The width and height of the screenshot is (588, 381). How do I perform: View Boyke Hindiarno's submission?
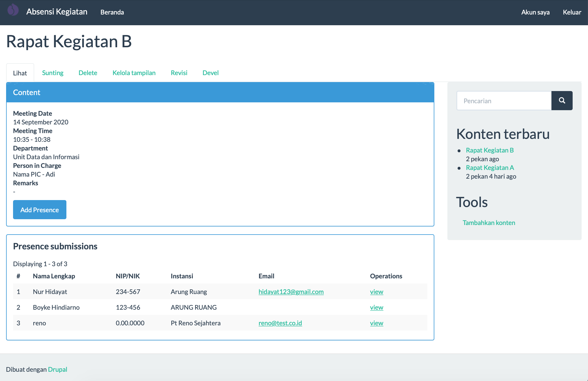tap(376, 307)
